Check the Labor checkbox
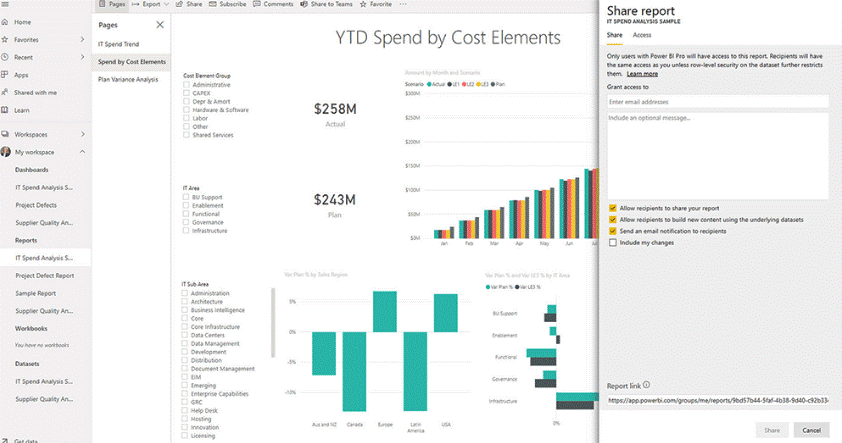The height and width of the screenshot is (443, 842). tap(186, 118)
